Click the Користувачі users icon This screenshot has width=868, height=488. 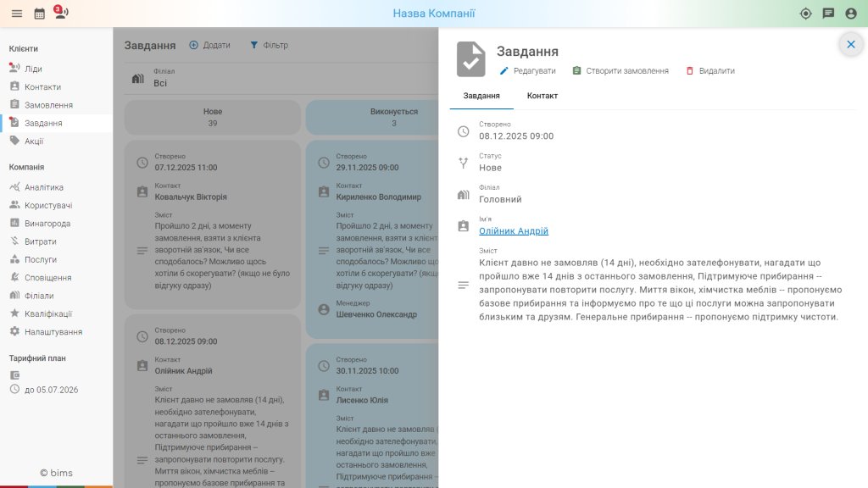click(14, 205)
